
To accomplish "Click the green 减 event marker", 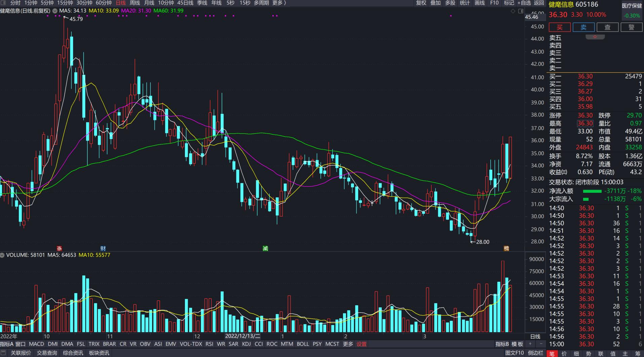I will click(265, 249).
